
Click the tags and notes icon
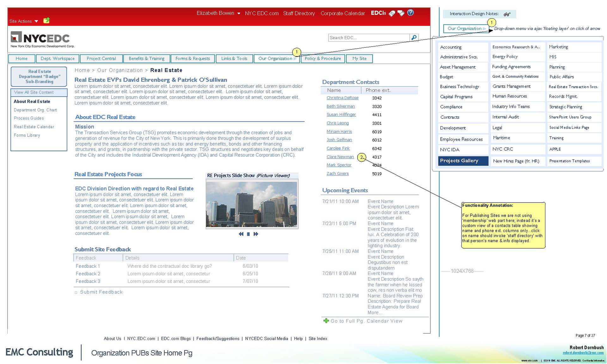click(401, 13)
